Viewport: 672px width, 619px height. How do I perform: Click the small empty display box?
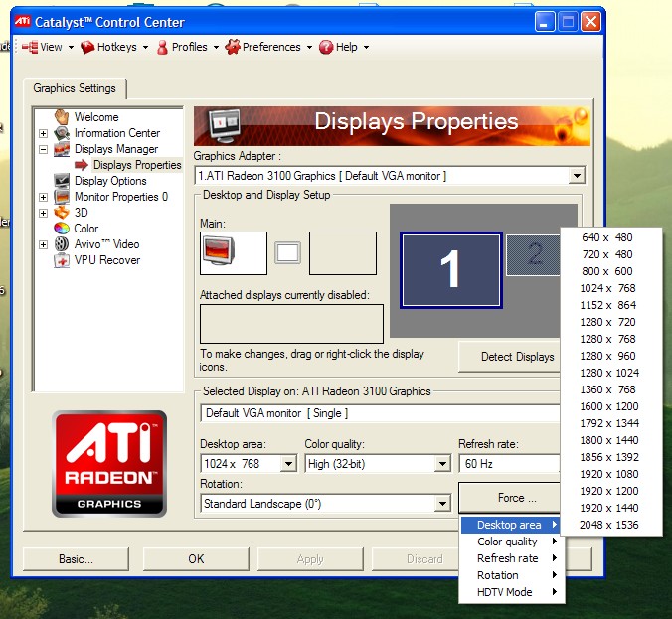tap(287, 252)
